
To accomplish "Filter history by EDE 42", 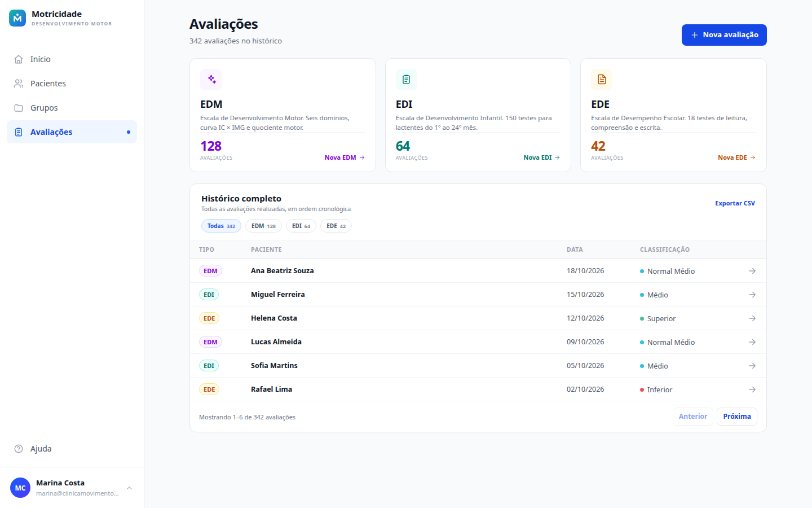I will (336, 226).
